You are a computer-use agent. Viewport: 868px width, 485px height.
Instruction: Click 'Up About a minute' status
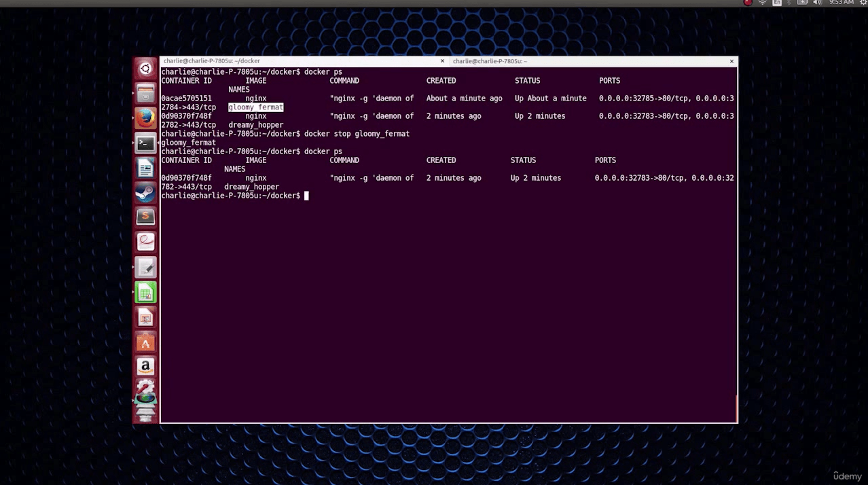[x=551, y=98]
